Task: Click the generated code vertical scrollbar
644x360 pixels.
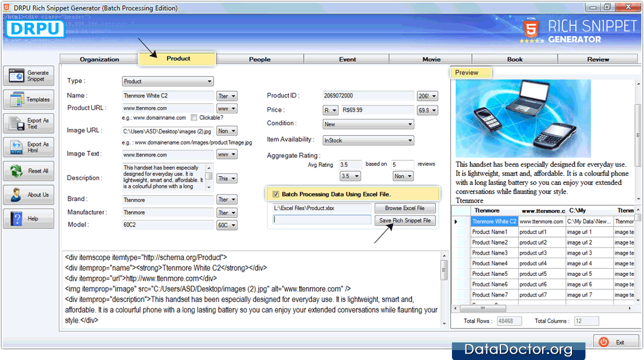Action: (444, 289)
